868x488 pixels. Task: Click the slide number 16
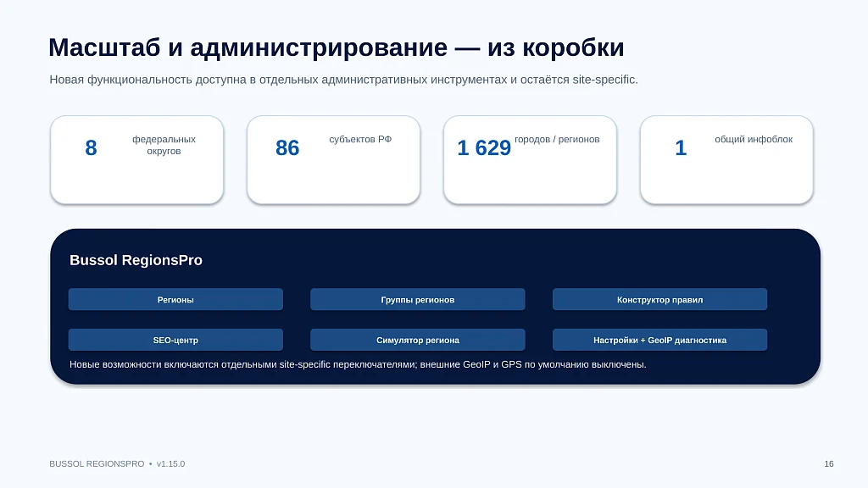coord(829,463)
